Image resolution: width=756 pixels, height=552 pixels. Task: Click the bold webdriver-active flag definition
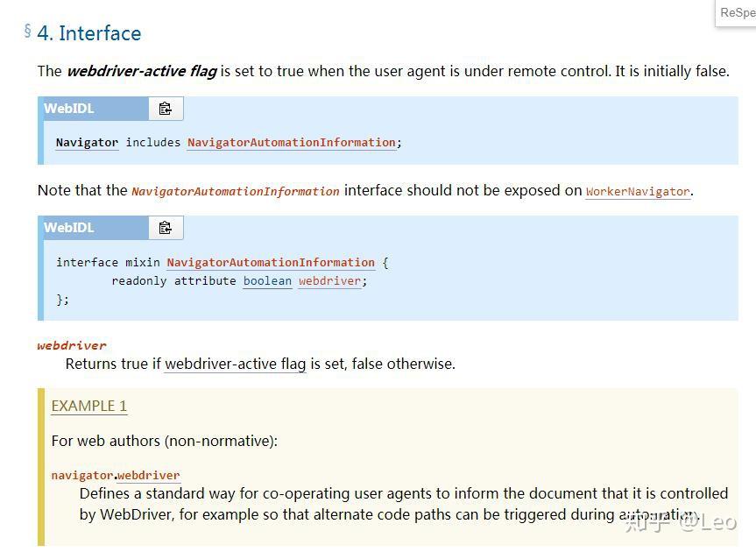click(x=141, y=71)
